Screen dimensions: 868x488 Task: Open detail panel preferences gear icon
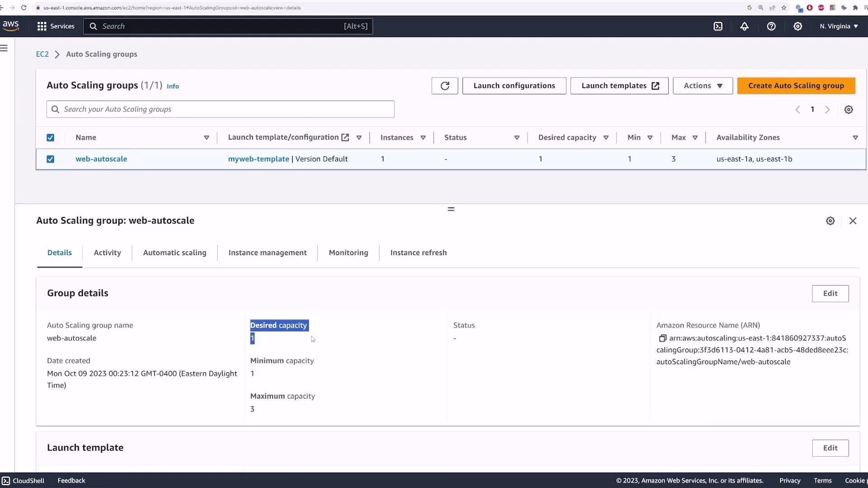click(x=830, y=221)
